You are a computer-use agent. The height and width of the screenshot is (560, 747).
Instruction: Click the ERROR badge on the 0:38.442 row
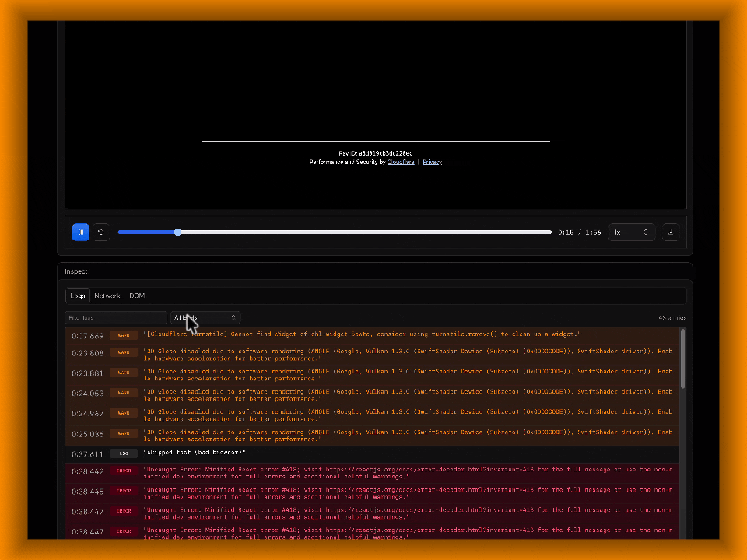tap(124, 471)
